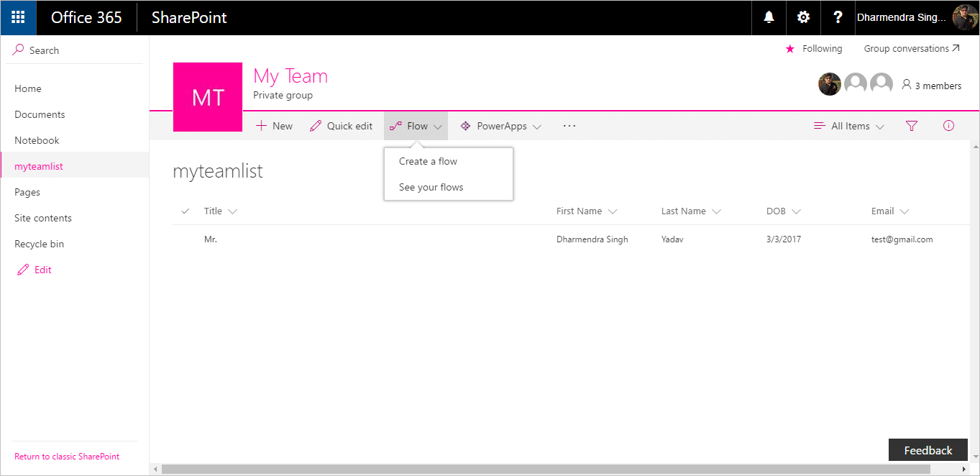Click the ellipsis for more commands
Screen dimensions: 980x476
click(x=569, y=126)
